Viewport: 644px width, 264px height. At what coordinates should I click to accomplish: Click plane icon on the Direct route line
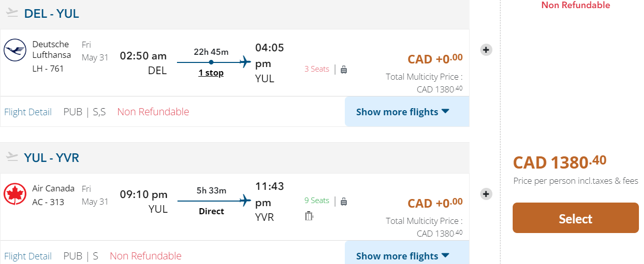pyautogui.click(x=245, y=201)
